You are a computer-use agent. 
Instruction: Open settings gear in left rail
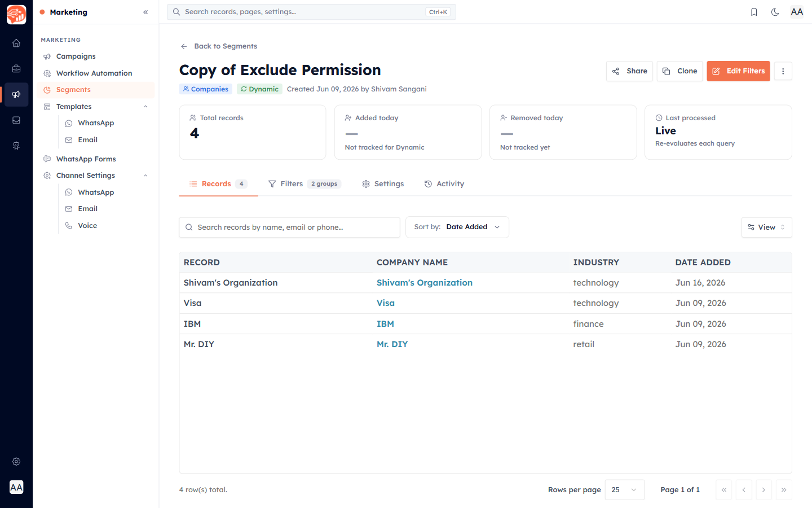16,462
